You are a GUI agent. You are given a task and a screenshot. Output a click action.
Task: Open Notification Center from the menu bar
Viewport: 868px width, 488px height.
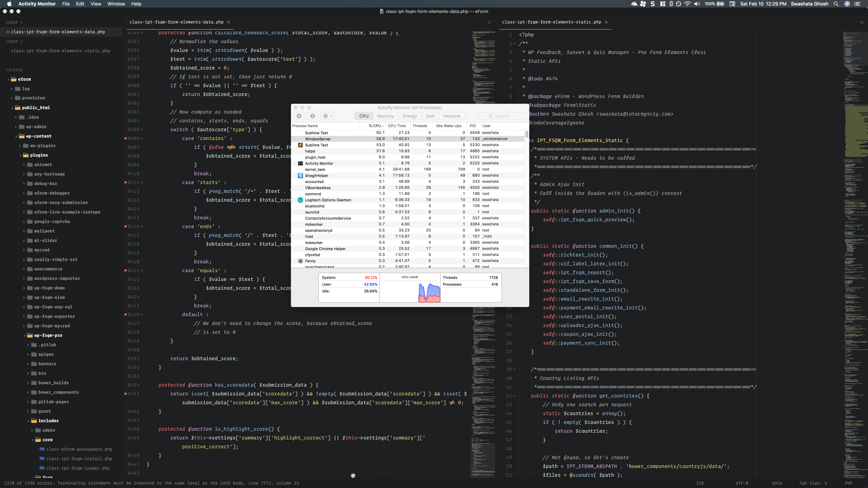click(x=858, y=4)
